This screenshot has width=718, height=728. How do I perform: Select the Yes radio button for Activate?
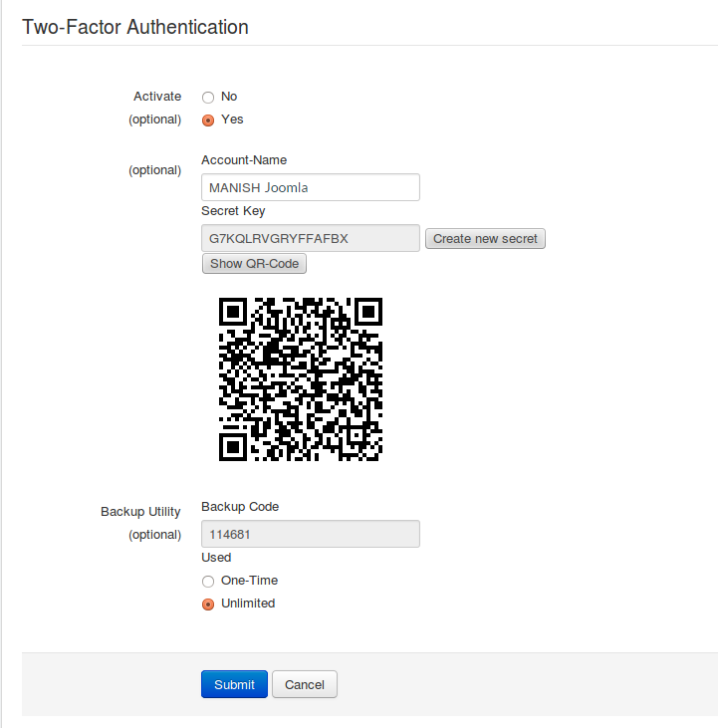coord(208,121)
